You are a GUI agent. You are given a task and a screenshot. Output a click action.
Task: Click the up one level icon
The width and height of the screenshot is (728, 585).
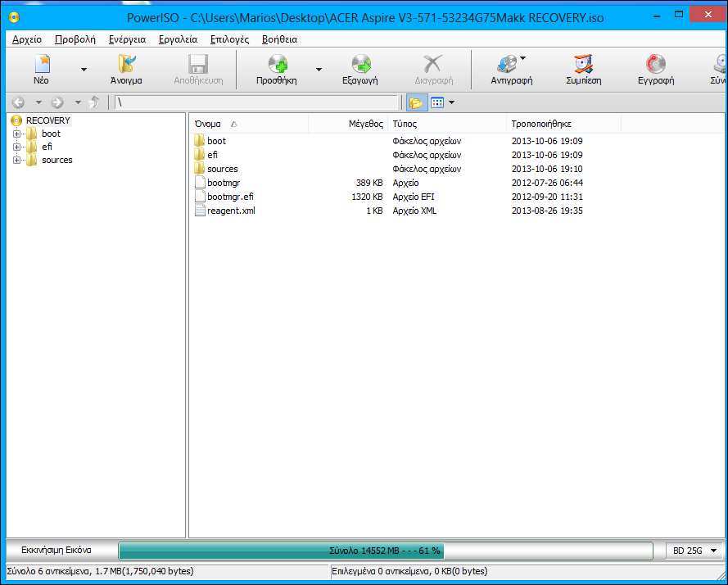click(x=94, y=102)
